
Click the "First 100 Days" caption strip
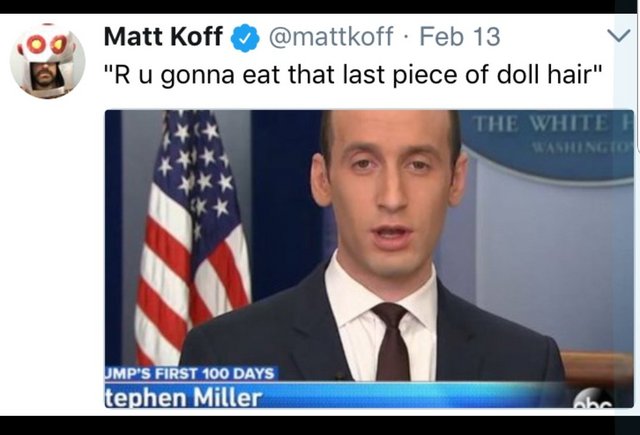tap(191, 373)
